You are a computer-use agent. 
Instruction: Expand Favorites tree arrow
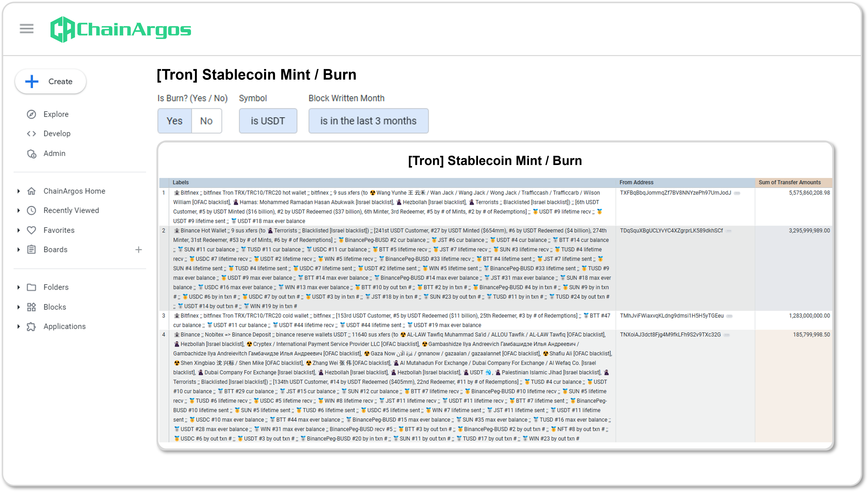pyautogui.click(x=19, y=230)
